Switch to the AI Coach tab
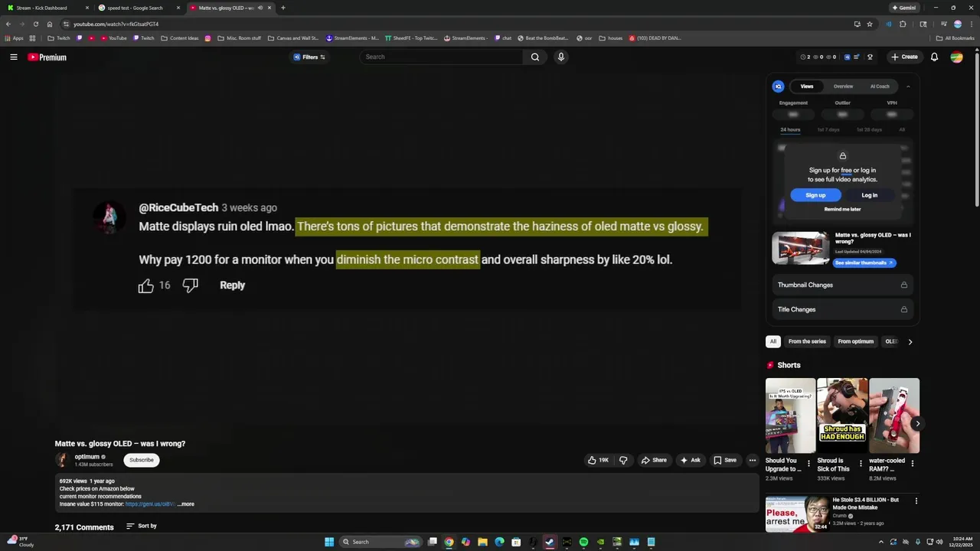 (880, 86)
